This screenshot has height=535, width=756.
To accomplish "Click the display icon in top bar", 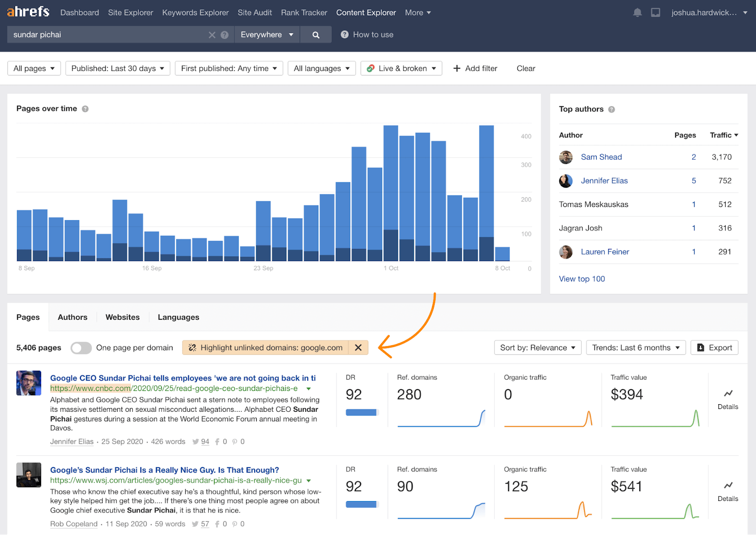I will click(655, 13).
